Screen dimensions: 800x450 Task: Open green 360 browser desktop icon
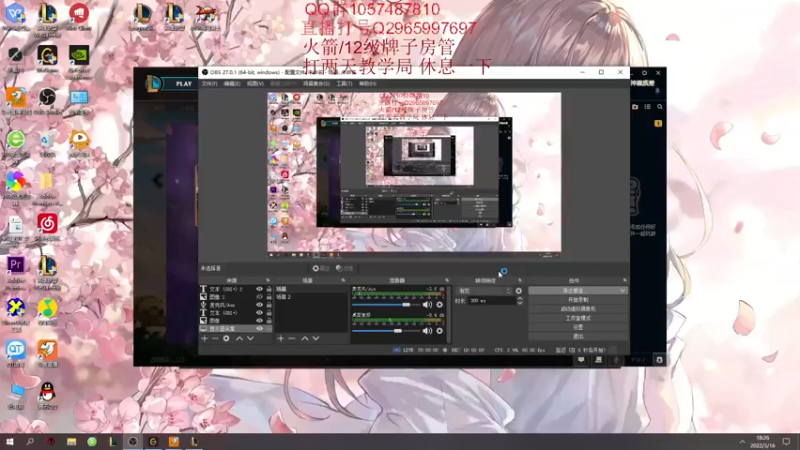pyautogui.click(x=16, y=143)
